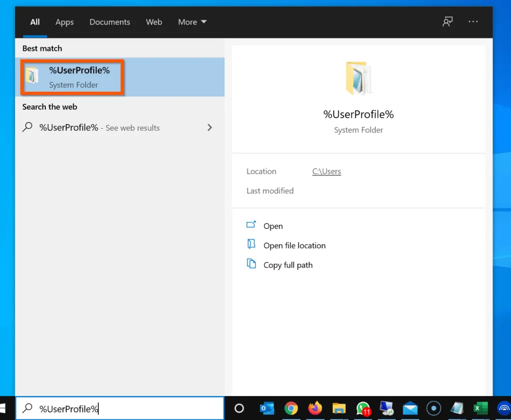Select the Open file location action
511x420 pixels.
tap(294, 245)
